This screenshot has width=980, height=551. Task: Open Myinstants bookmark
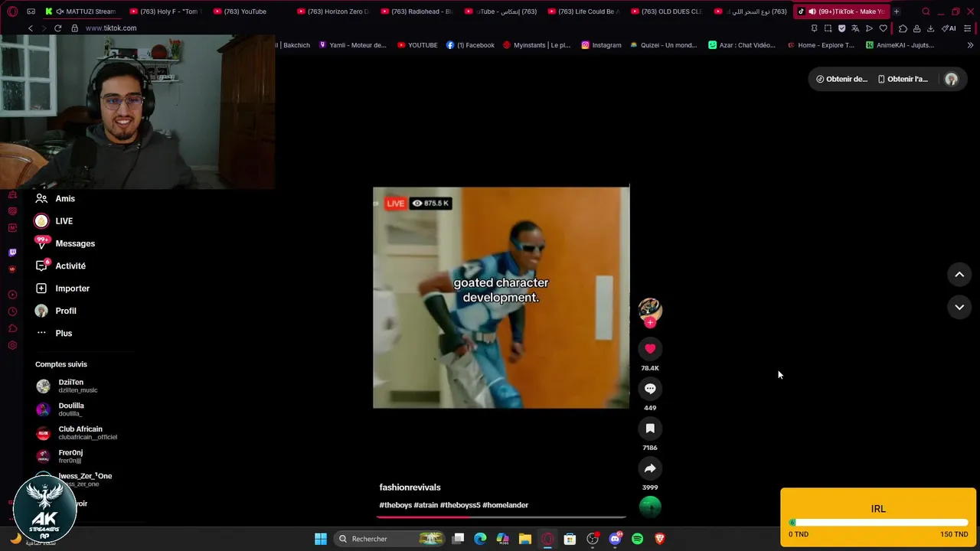tap(536, 45)
